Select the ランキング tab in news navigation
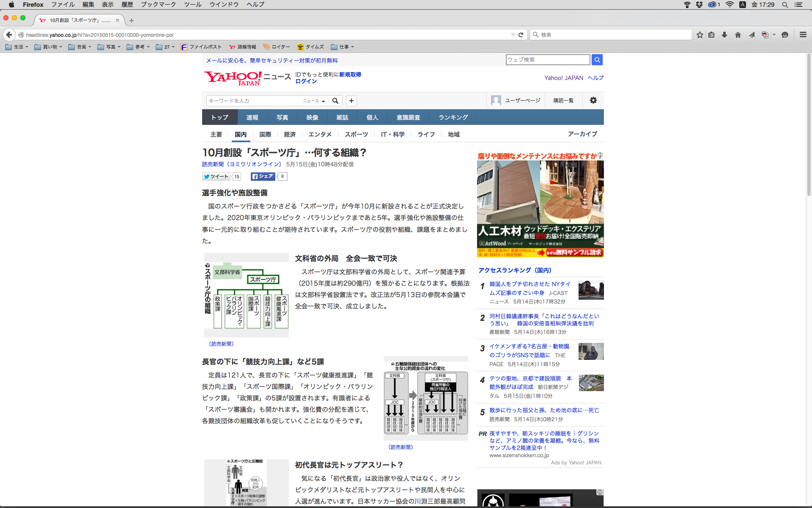812x508 pixels. [453, 117]
